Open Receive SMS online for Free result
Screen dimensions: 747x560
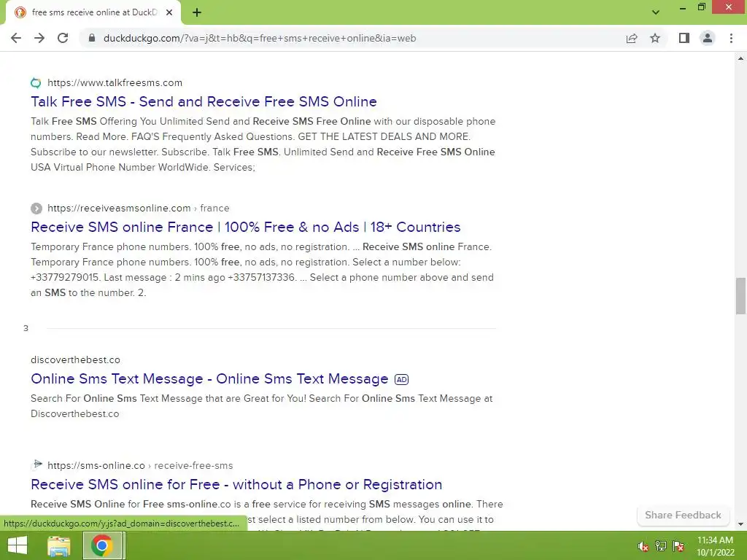236,484
